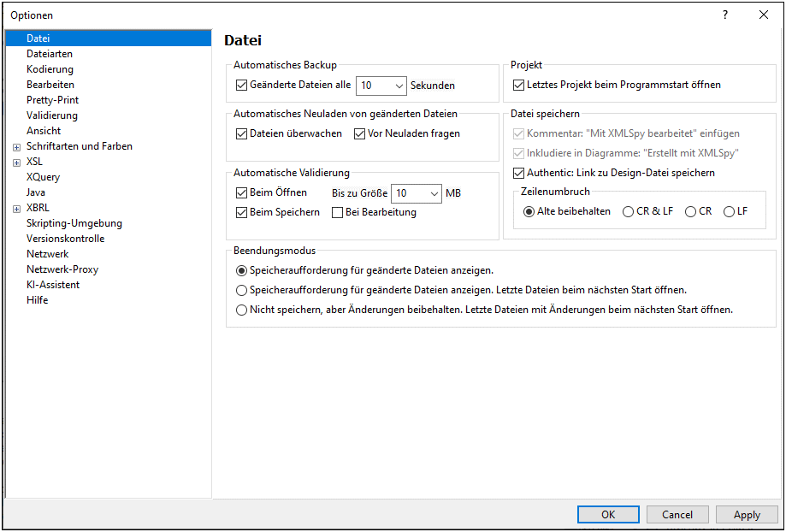786x532 pixels.
Task: Open Netzwerk-Proxy settings
Action: click(x=62, y=269)
